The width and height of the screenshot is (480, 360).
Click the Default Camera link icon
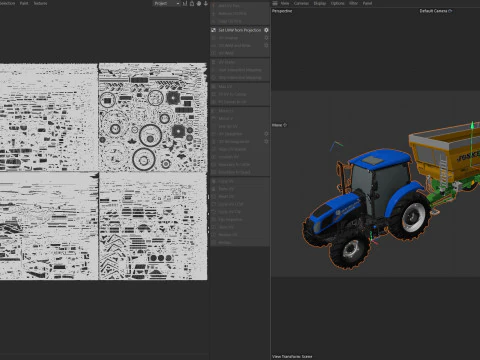point(450,11)
